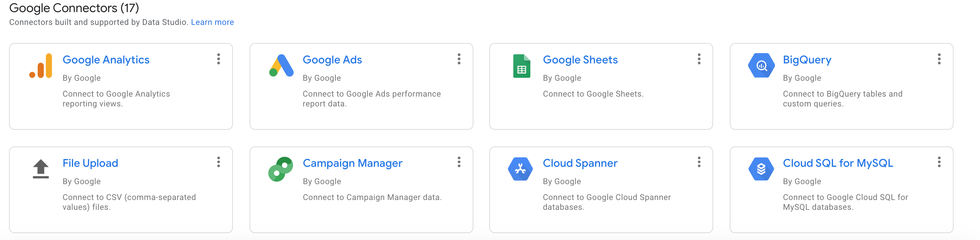Choose the BigQuery connector title

[807, 60]
